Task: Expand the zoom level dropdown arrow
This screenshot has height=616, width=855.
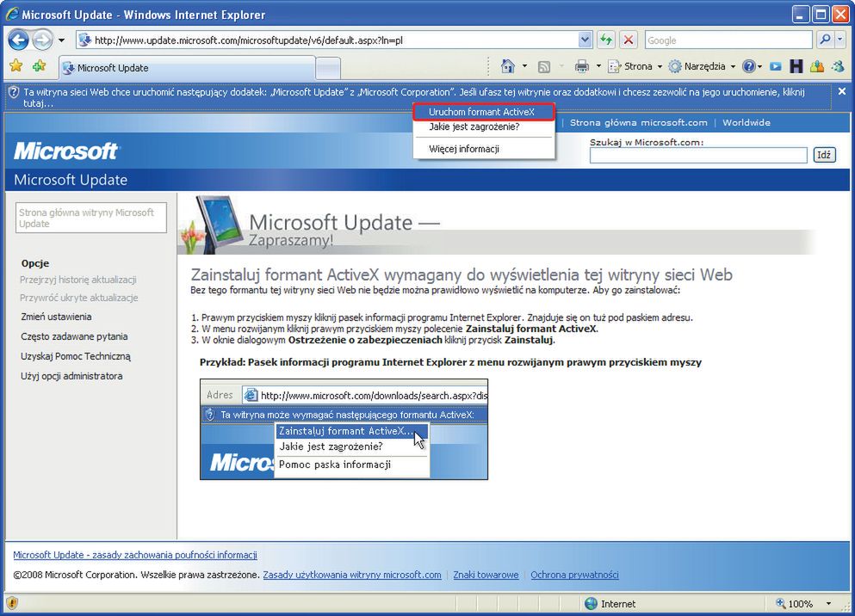Action: click(829, 603)
